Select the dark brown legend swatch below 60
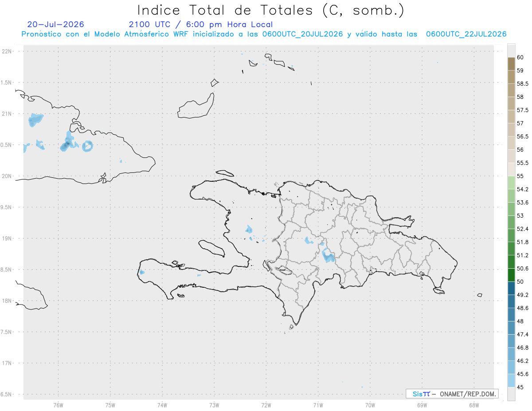 (511, 64)
